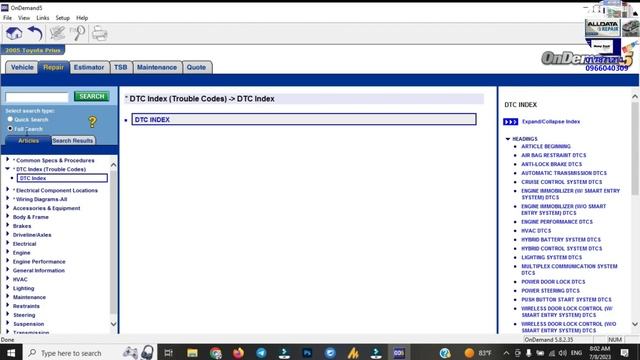Switch to the Quote tab

[196, 67]
